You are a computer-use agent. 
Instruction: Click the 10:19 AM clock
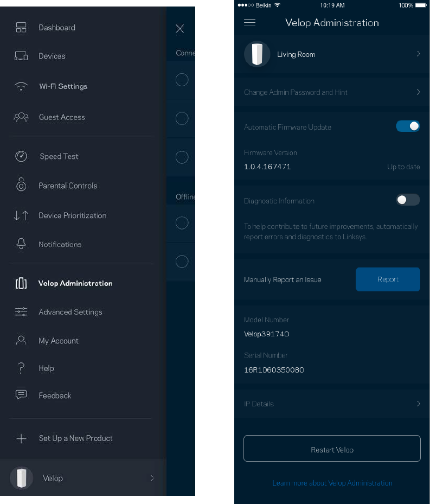point(332,5)
